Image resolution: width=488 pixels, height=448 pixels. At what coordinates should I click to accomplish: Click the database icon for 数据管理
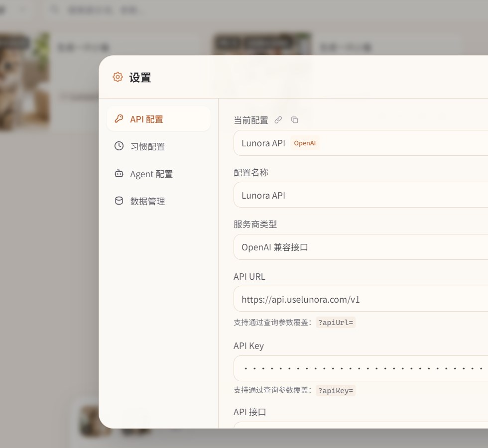(119, 201)
